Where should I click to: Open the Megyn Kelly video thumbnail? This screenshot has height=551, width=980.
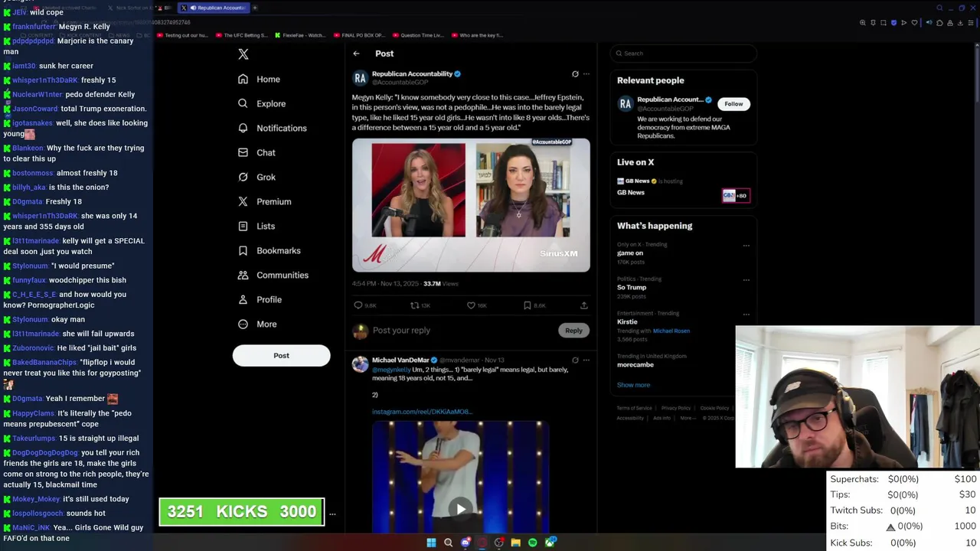point(471,204)
